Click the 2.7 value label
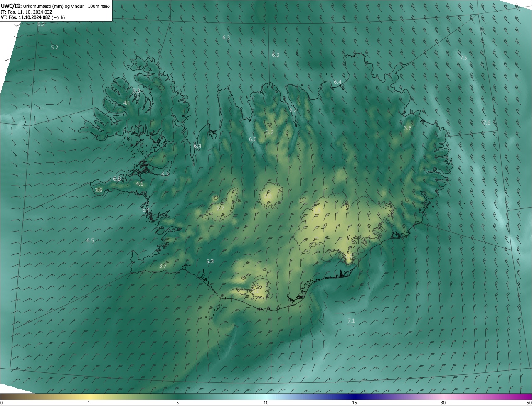The width and height of the screenshot is (532, 406). click(x=220, y=208)
